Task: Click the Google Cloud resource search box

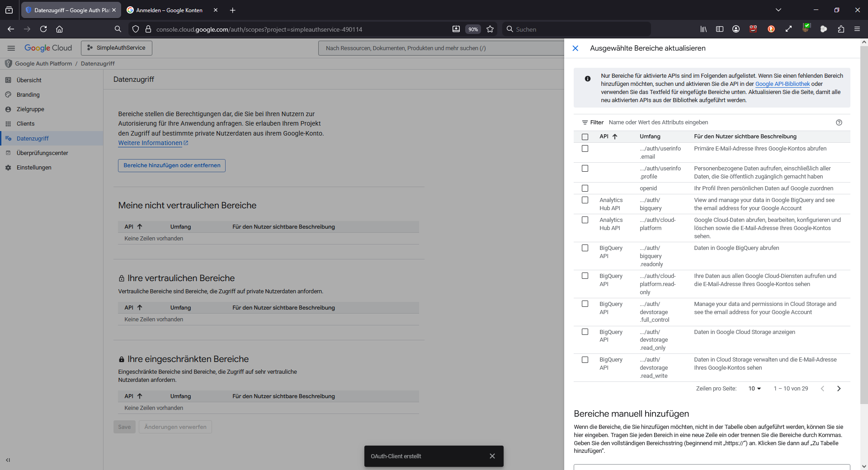Action: tap(441, 48)
